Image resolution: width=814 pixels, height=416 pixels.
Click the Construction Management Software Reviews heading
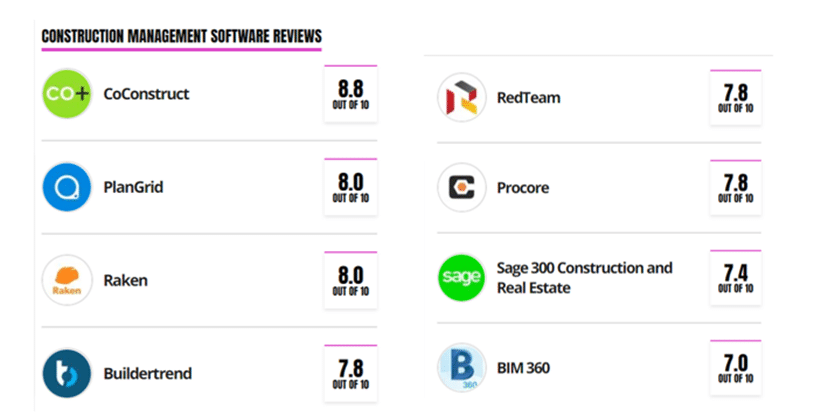point(182,36)
